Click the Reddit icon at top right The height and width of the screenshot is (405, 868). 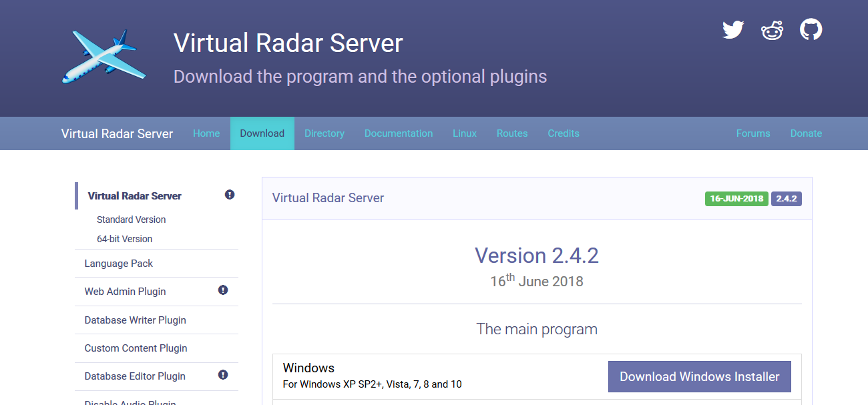click(x=772, y=29)
